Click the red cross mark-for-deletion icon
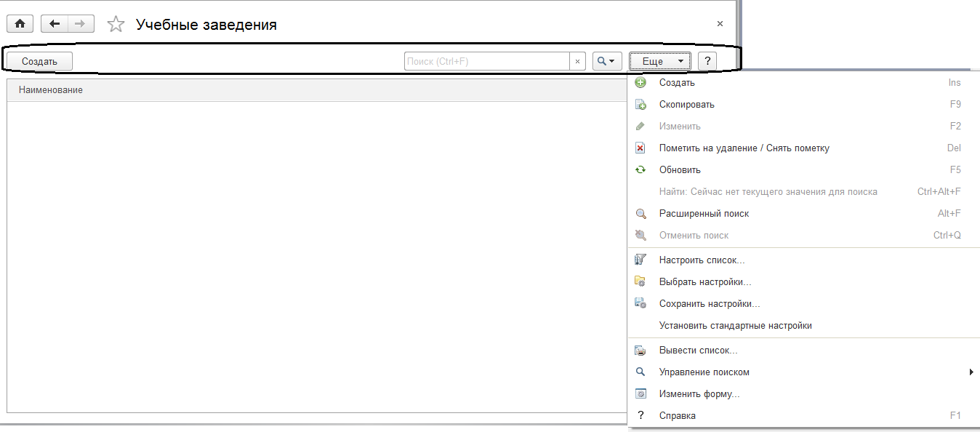 point(640,148)
